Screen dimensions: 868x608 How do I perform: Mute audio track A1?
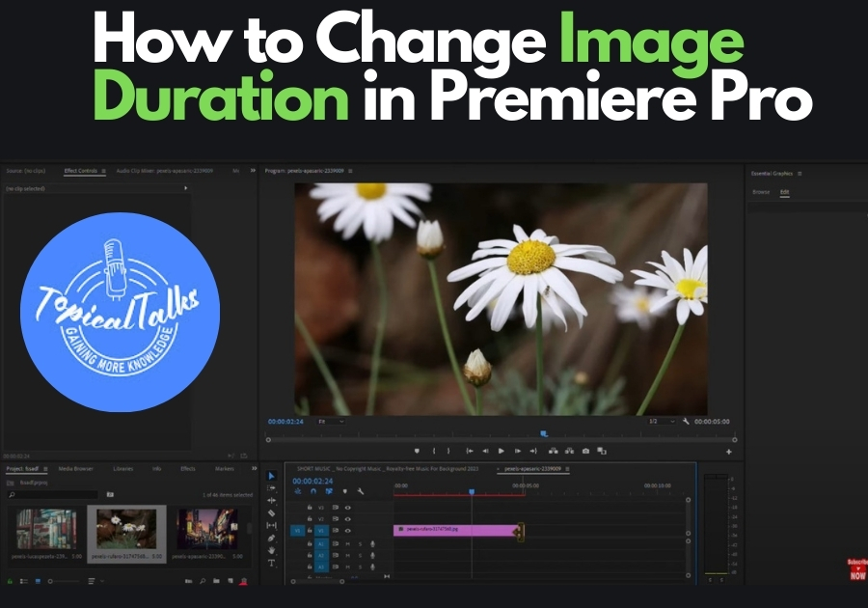coord(347,543)
